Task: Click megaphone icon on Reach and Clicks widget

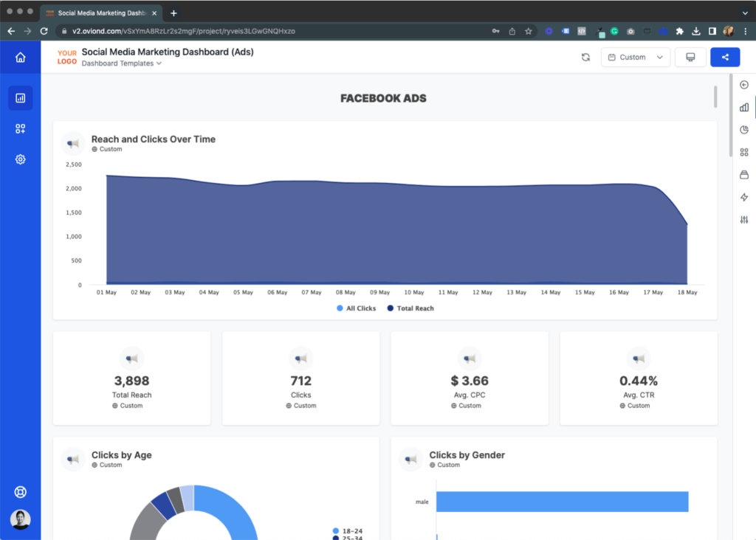Action: 73,144
